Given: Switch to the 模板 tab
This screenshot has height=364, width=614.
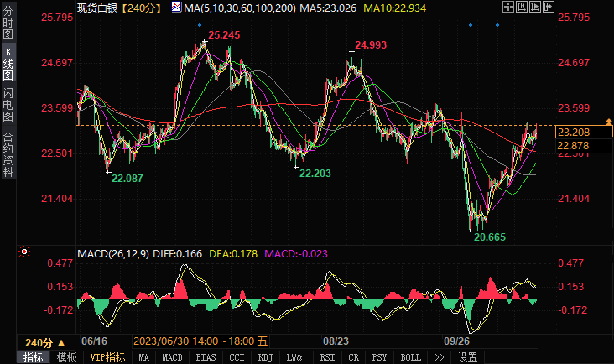Looking at the screenshot, I should coord(66,357).
